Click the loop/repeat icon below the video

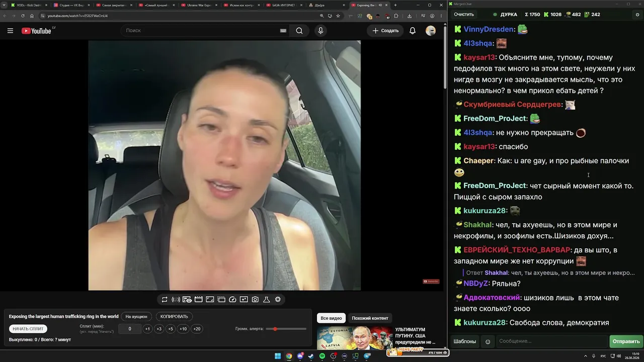tap(165, 300)
